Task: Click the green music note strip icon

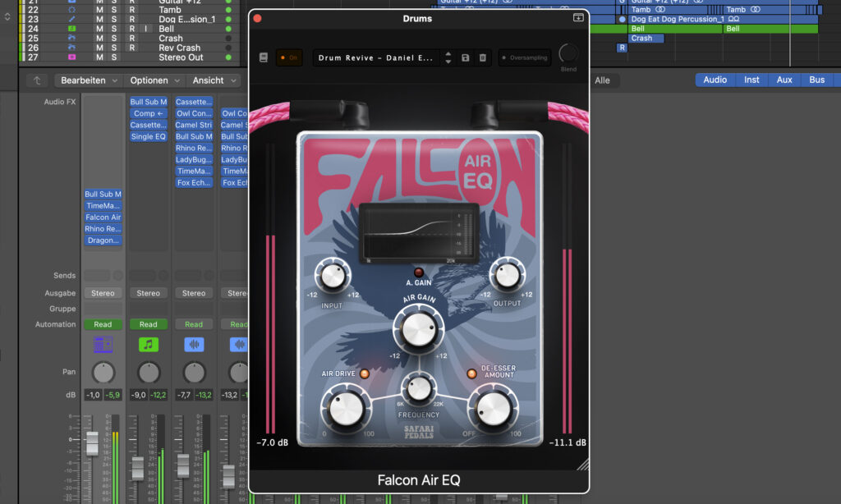Action: click(x=149, y=344)
